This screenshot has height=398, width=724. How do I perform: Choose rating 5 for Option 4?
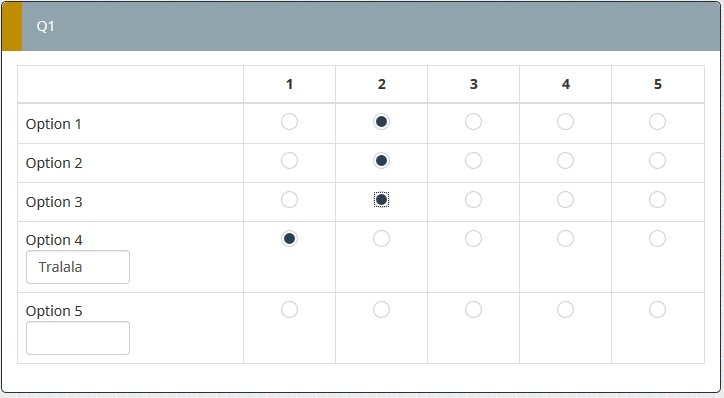tap(657, 239)
